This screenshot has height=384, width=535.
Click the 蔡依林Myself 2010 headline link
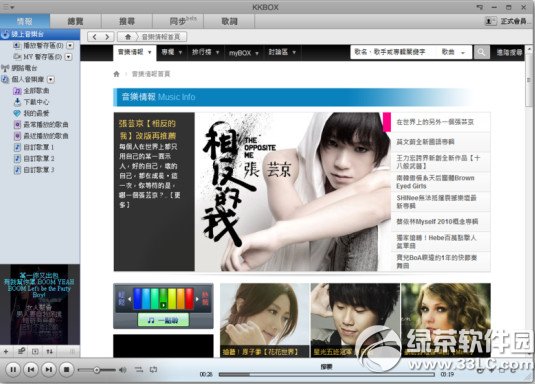click(x=437, y=222)
